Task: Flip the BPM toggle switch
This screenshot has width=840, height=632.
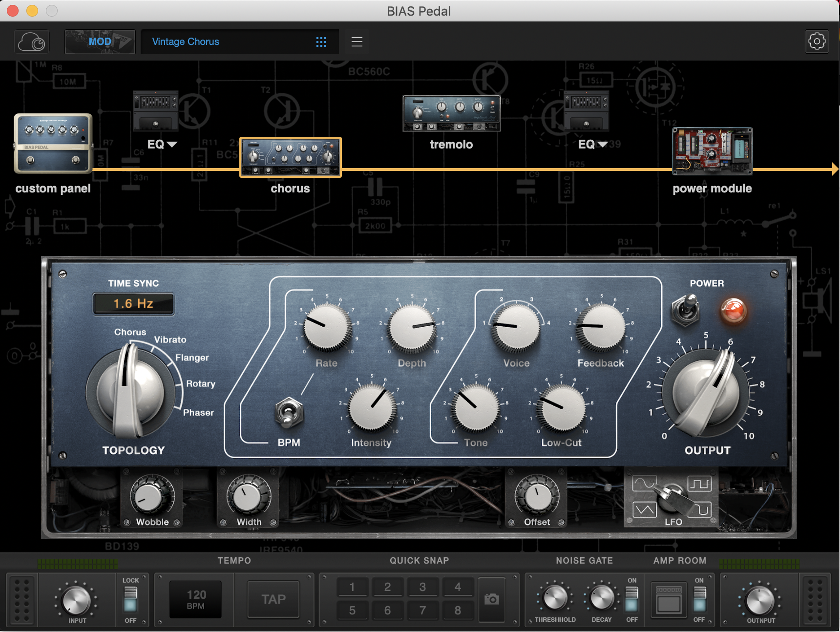Action: tap(289, 413)
